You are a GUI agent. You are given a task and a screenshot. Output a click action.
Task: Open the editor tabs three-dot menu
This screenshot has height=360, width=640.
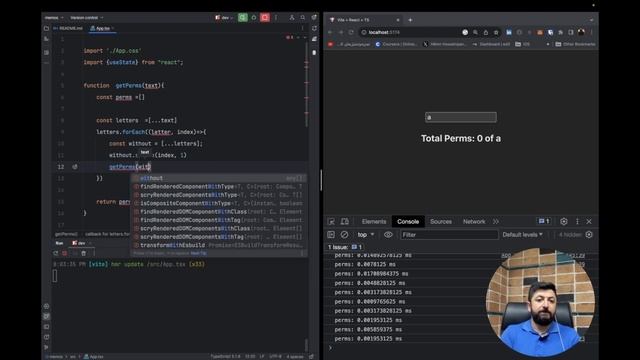click(302, 28)
